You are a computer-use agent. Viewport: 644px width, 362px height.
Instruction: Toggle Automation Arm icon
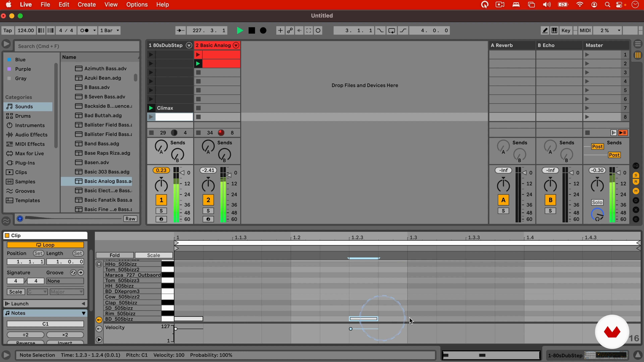click(x=290, y=31)
